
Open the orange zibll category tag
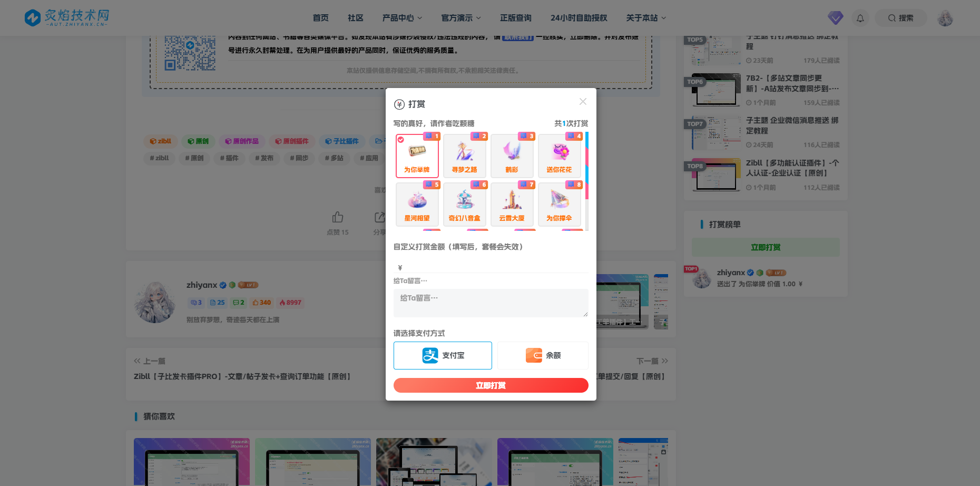tap(160, 141)
